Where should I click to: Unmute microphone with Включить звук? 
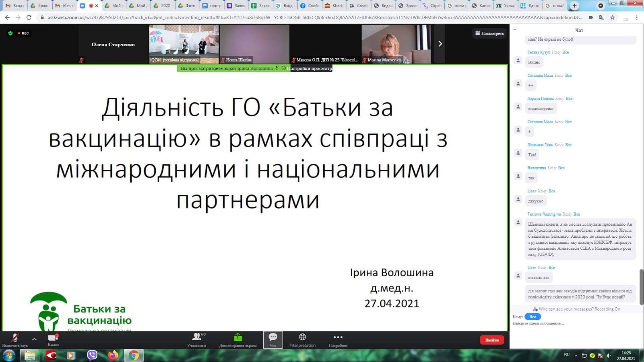point(15,339)
